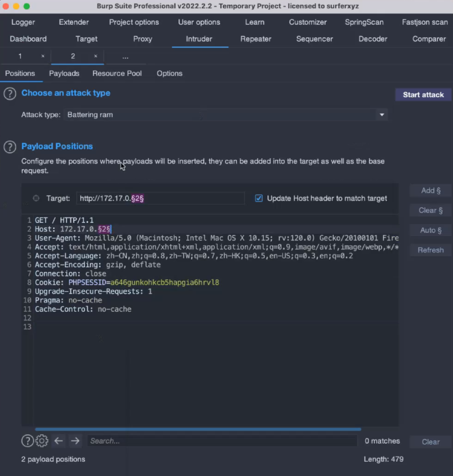Focus the Search text field
The image size is (453, 476).
click(x=222, y=441)
